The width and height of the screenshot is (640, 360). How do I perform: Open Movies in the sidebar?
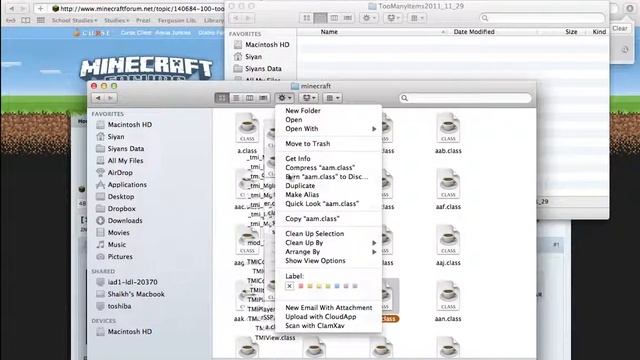pos(113,233)
